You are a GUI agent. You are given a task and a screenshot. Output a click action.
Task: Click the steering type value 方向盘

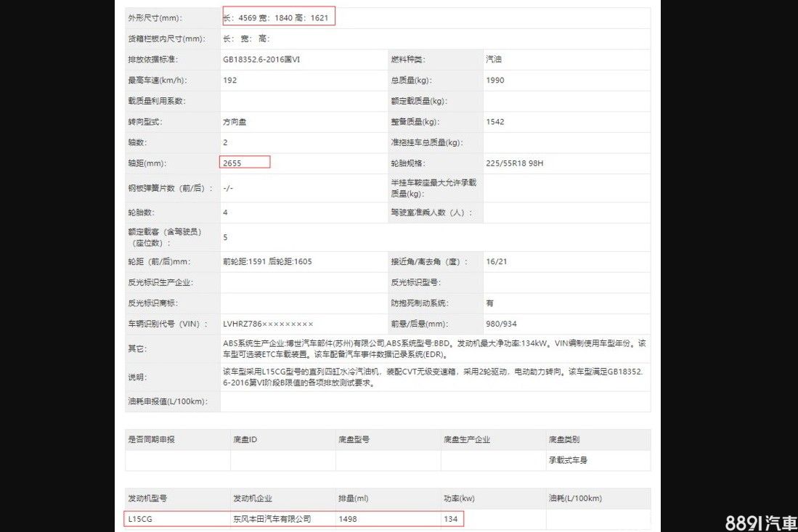[x=235, y=122]
